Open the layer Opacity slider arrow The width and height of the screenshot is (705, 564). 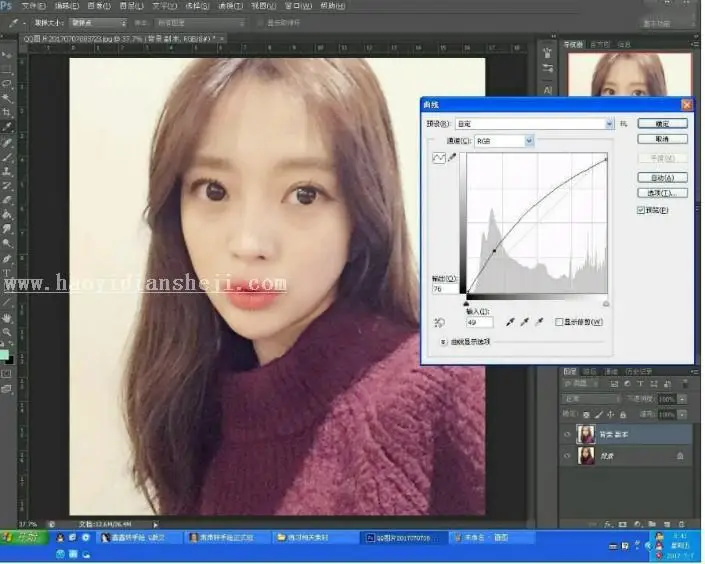683,399
